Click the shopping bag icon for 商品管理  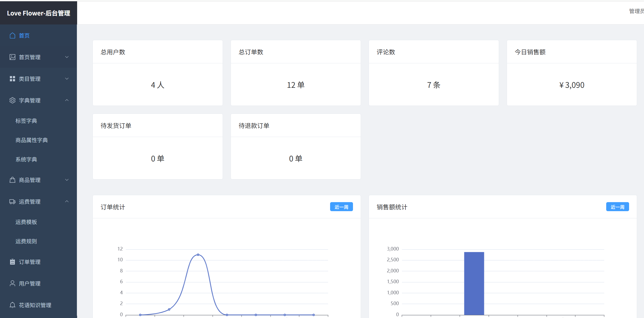12,180
